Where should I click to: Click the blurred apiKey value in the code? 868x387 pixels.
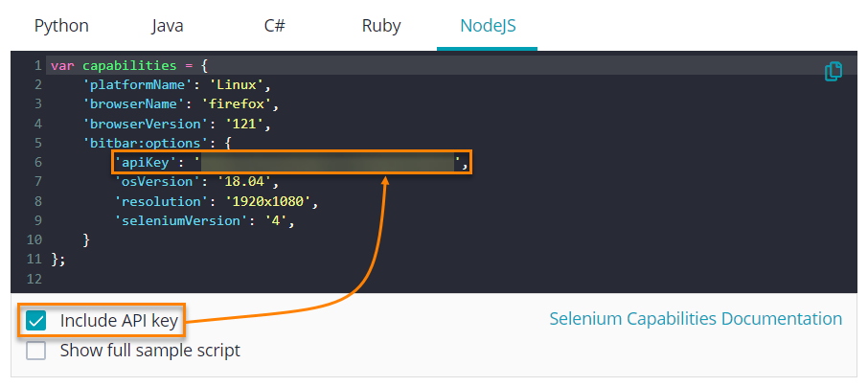tap(326, 163)
